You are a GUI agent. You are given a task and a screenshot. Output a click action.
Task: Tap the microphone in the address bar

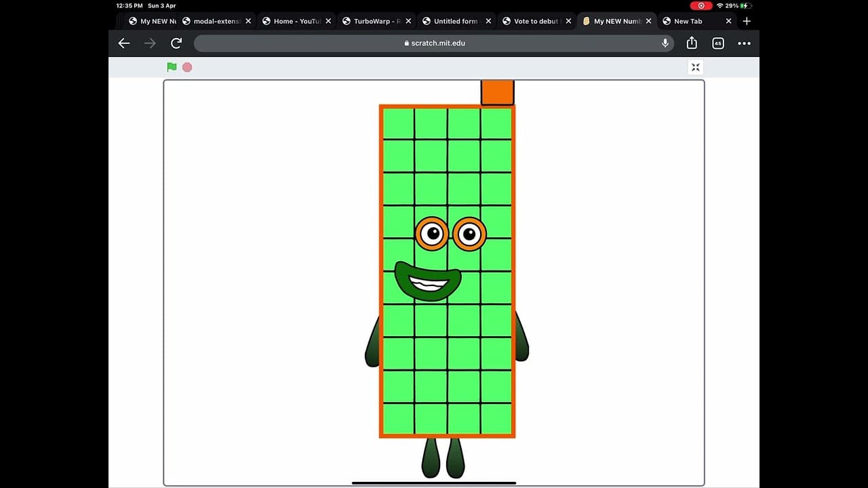tap(665, 43)
